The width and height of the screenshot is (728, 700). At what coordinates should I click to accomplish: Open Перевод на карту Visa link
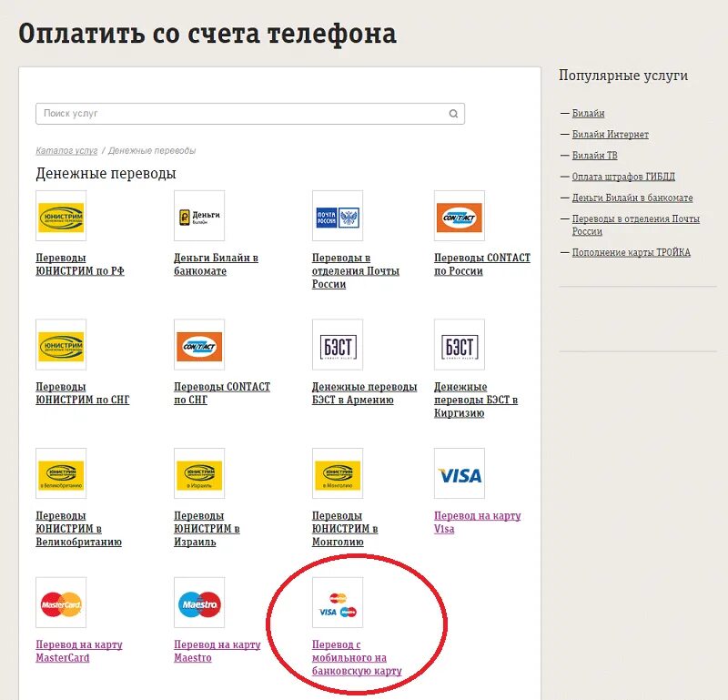tap(477, 522)
